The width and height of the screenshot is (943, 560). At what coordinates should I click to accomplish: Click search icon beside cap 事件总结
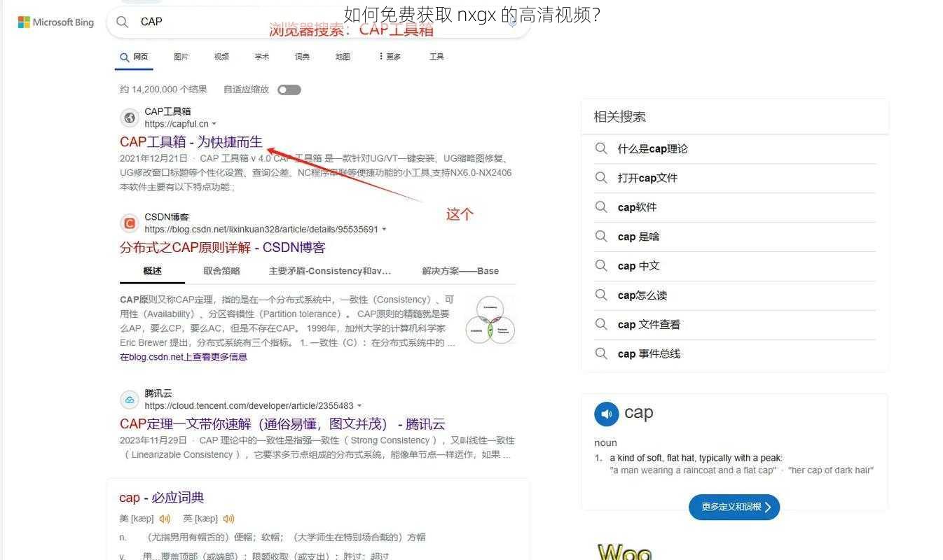(x=601, y=353)
